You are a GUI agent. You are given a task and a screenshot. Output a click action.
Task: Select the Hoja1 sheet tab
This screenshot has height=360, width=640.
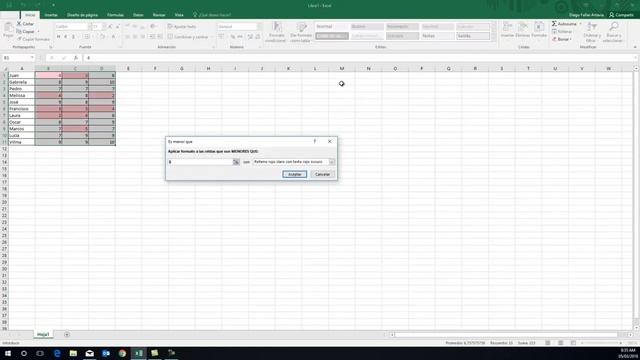pos(43,335)
